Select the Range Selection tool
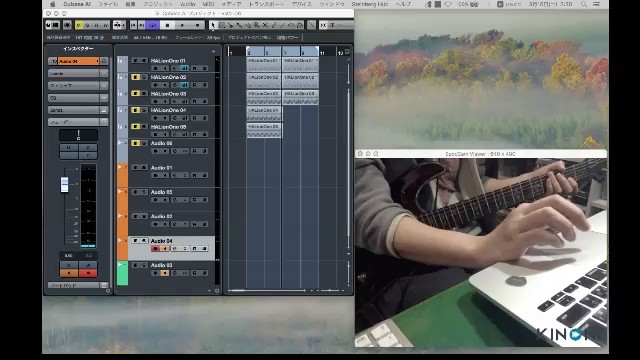The height and width of the screenshot is (360, 640). pyautogui.click(x=222, y=25)
